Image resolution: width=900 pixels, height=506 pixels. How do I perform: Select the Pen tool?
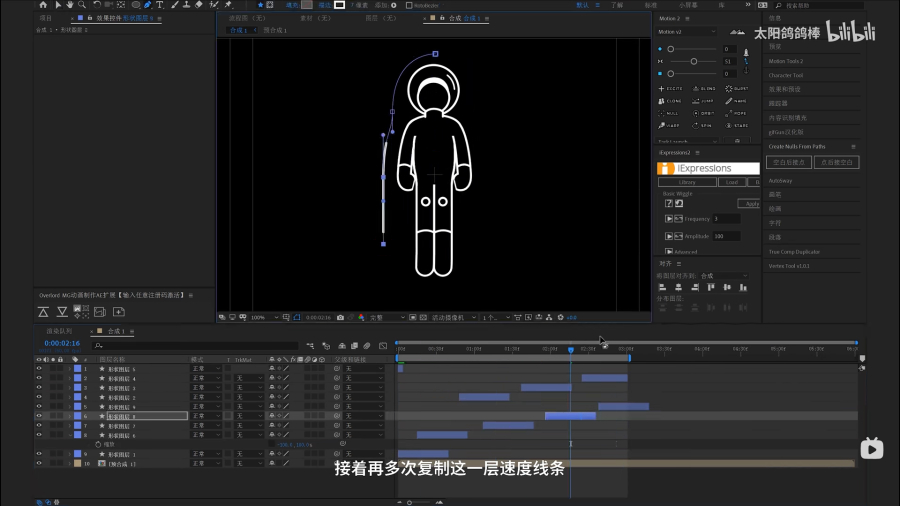click(x=148, y=5)
